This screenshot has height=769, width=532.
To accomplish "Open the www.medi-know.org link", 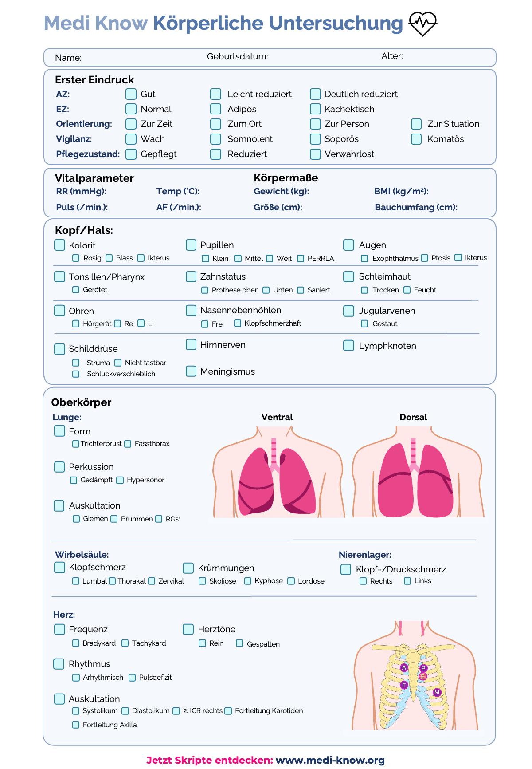I will coord(330,760).
